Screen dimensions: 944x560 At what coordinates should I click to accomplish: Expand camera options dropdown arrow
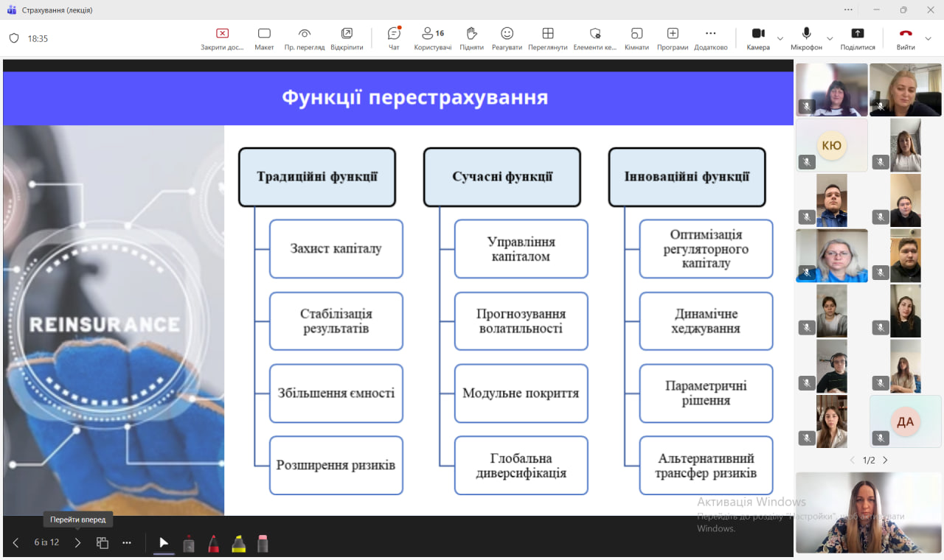pos(780,38)
